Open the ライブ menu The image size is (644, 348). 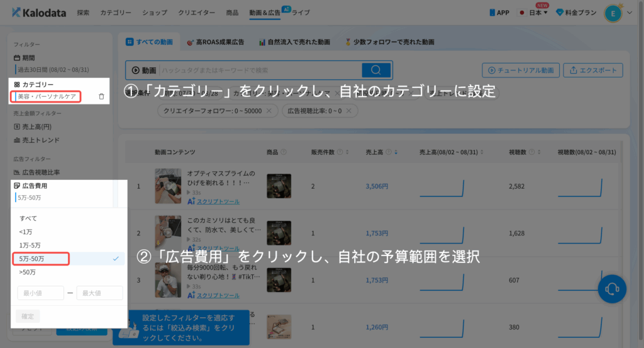click(x=301, y=13)
